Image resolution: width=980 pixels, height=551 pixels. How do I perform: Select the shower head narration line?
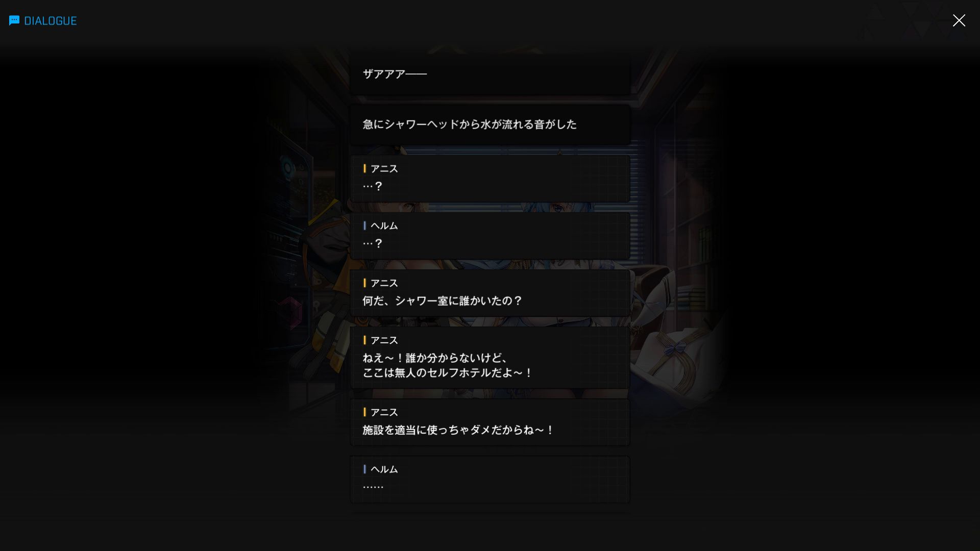[490, 124]
